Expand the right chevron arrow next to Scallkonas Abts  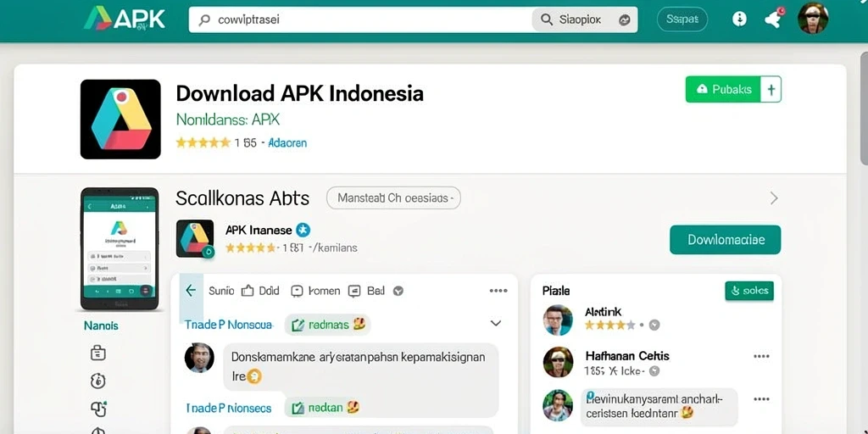coord(774,198)
